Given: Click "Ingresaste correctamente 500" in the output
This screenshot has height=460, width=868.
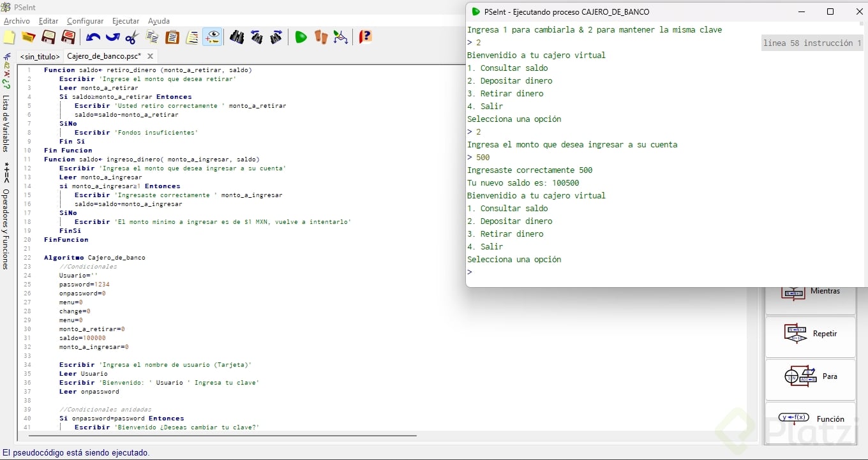Looking at the screenshot, I should (530, 170).
